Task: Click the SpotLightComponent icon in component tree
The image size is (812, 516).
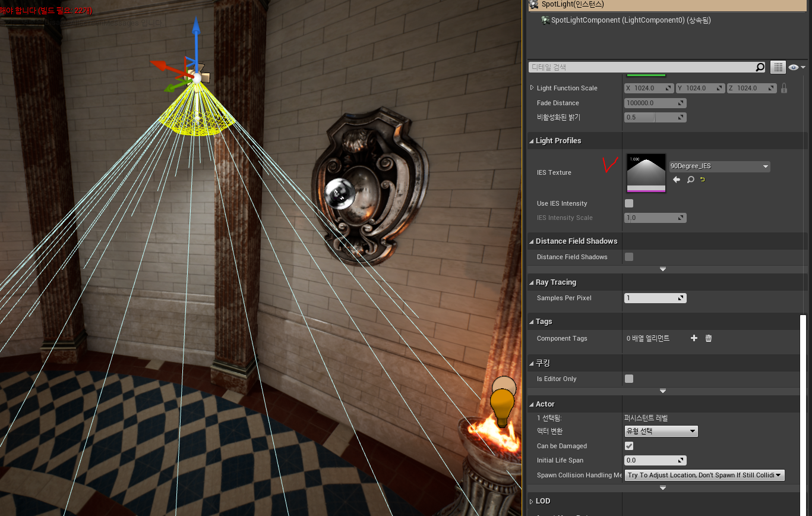Action: point(545,20)
